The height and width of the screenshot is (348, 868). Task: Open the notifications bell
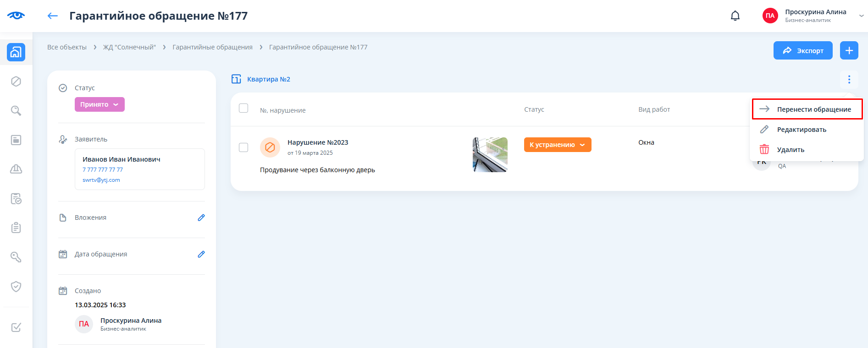click(x=735, y=16)
